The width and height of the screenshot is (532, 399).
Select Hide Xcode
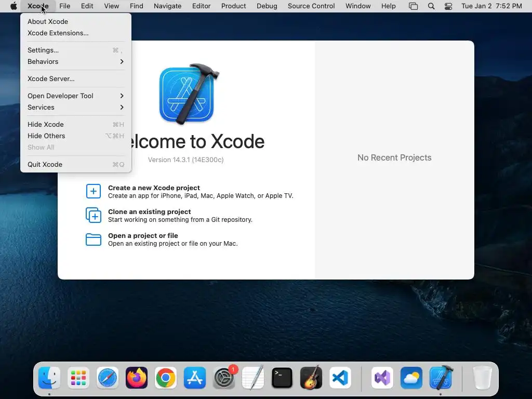(x=76, y=124)
